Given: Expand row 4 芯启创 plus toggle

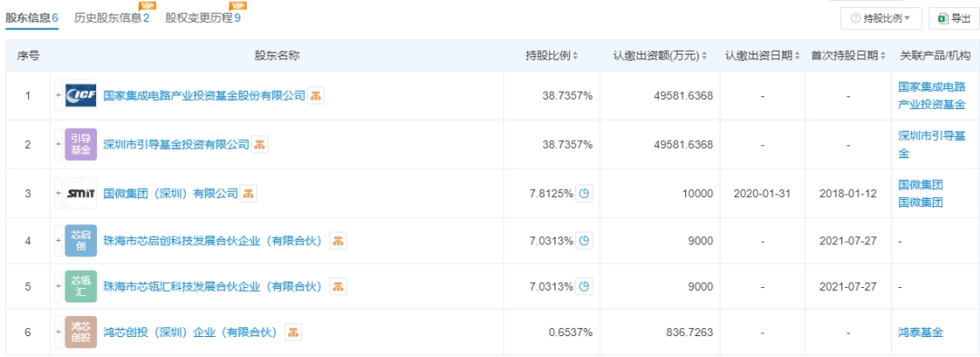Looking at the screenshot, I should pos(59,241).
